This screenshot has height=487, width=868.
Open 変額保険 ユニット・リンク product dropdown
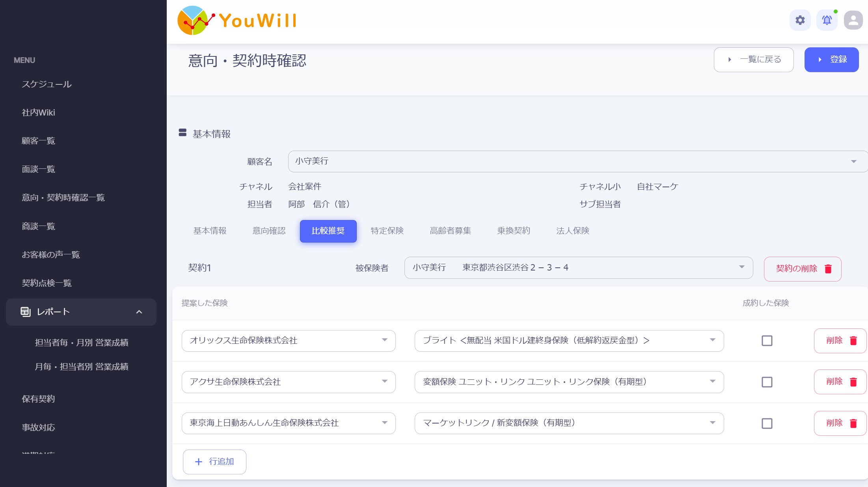click(x=569, y=382)
